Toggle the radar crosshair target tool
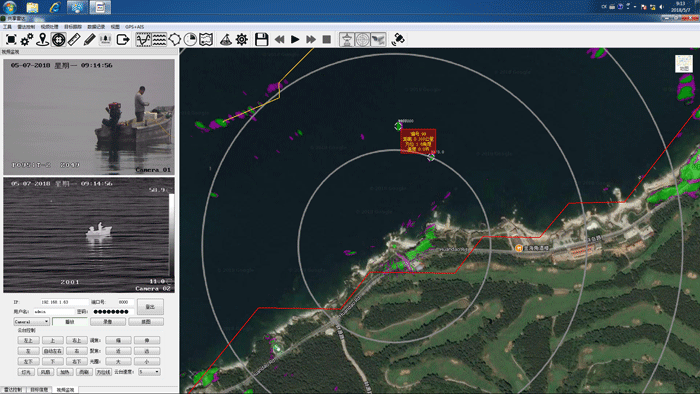The width and height of the screenshot is (700, 394). (x=58, y=40)
